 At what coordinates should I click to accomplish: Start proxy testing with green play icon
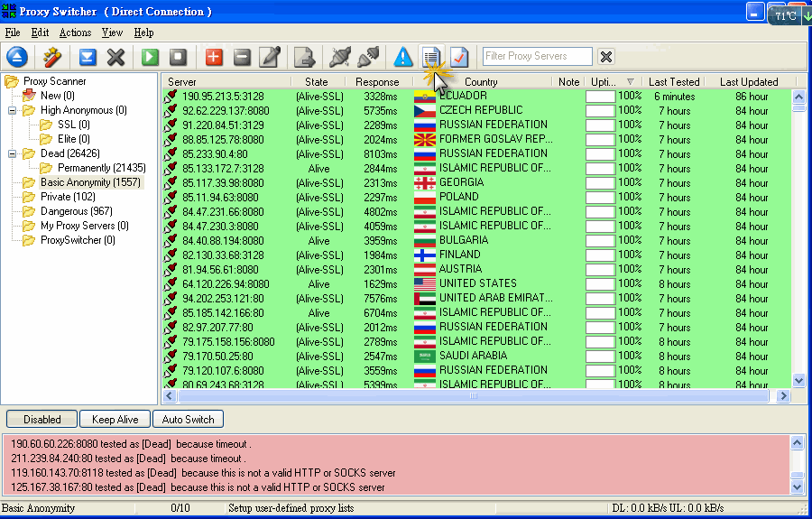pyautogui.click(x=150, y=57)
